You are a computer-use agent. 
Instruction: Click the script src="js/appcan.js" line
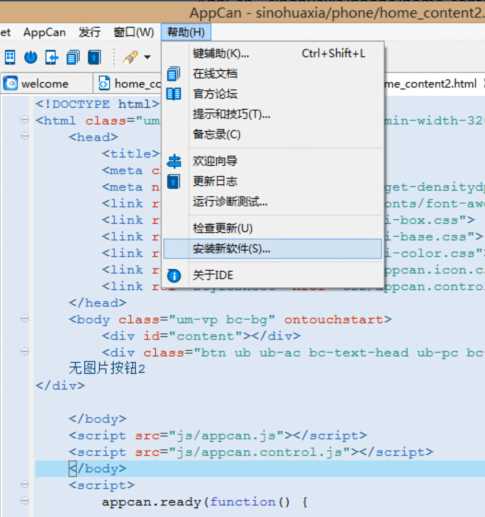pos(218,435)
